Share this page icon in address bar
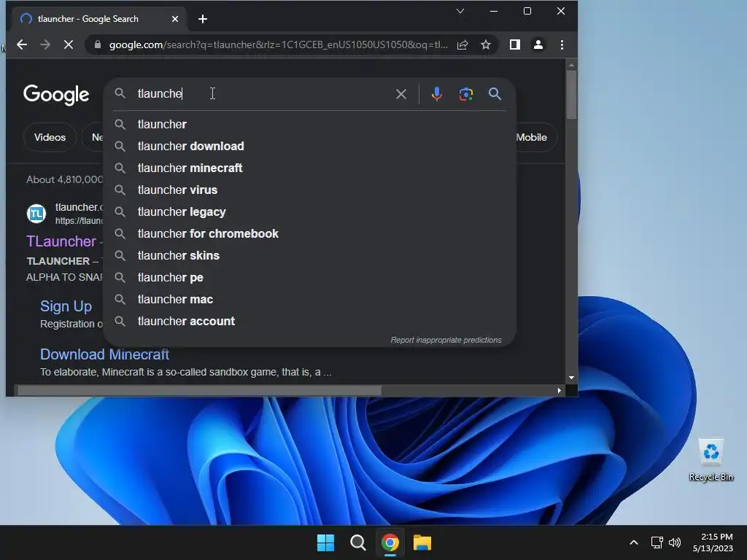The width and height of the screenshot is (747, 560). pos(462,44)
